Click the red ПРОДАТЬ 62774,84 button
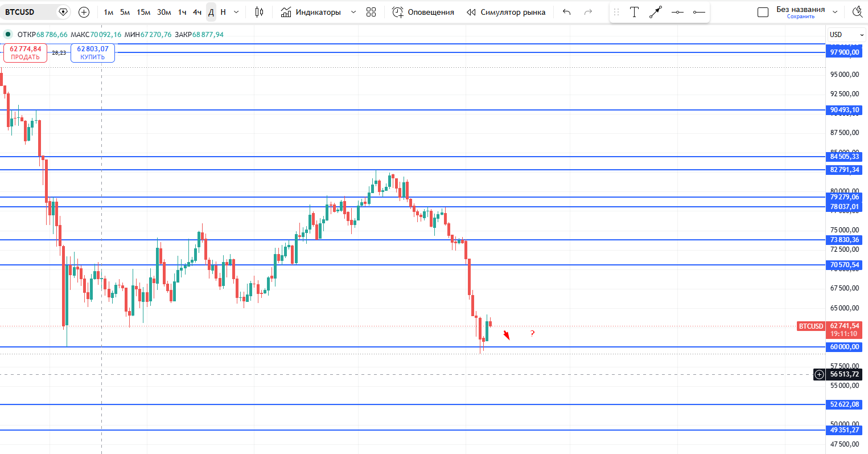This screenshot has height=454, width=868. click(x=25, y=52)
